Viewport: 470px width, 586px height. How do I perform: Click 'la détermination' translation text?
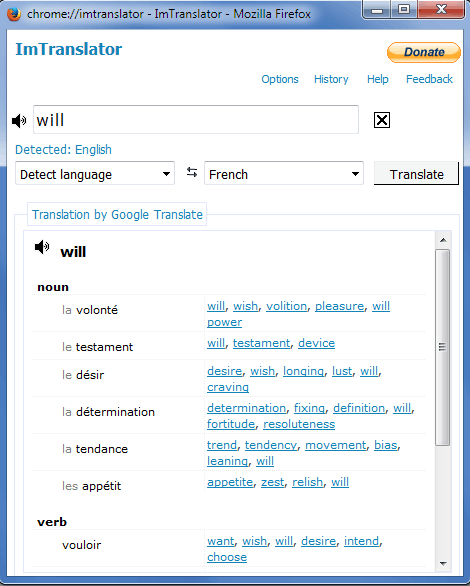click(108, 412)
